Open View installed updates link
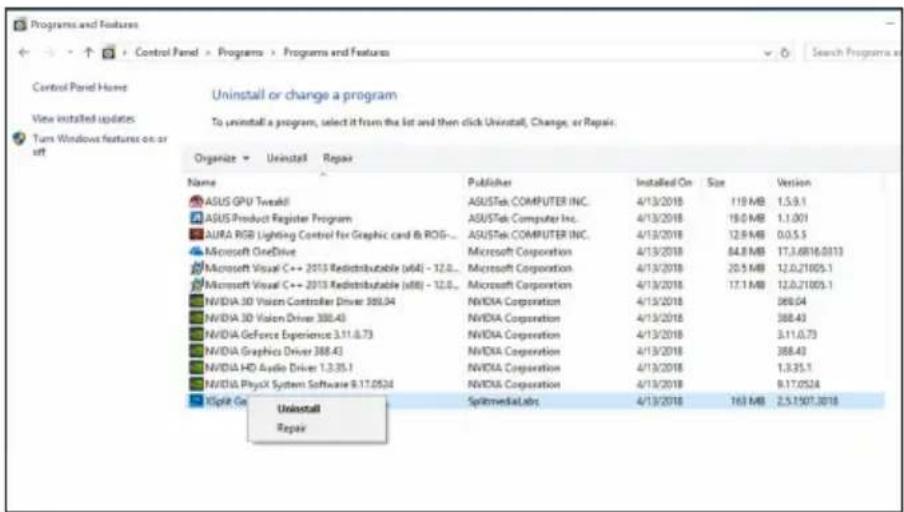904x512 pixels. 84,119
